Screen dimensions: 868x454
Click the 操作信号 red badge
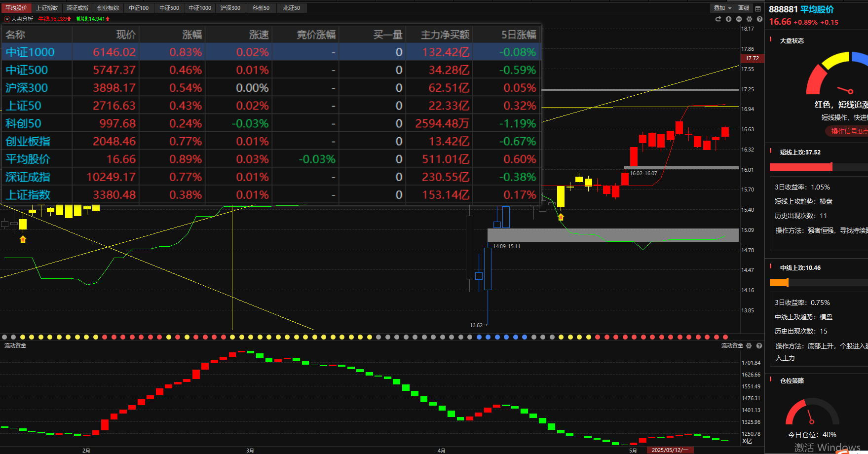coord(847,131)
